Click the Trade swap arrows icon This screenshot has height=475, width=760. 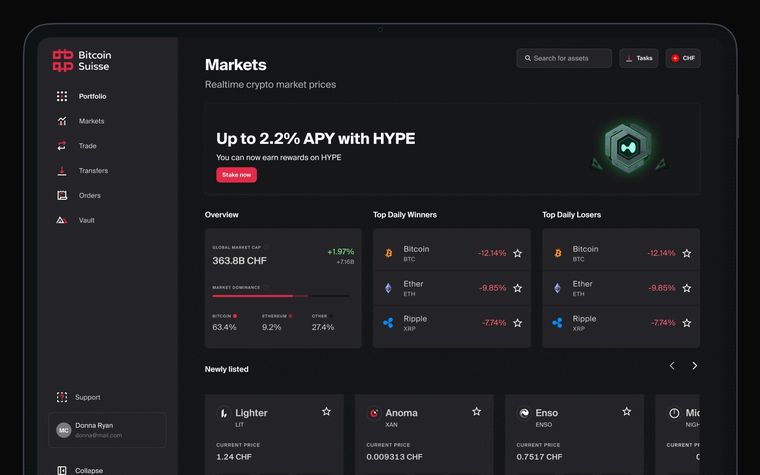[62, 146]
